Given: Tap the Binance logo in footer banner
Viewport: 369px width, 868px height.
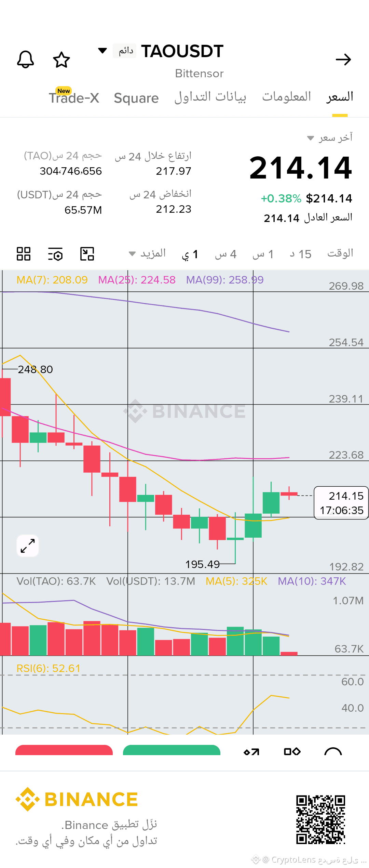Looking at the screenshot, I should pos(77,799).
